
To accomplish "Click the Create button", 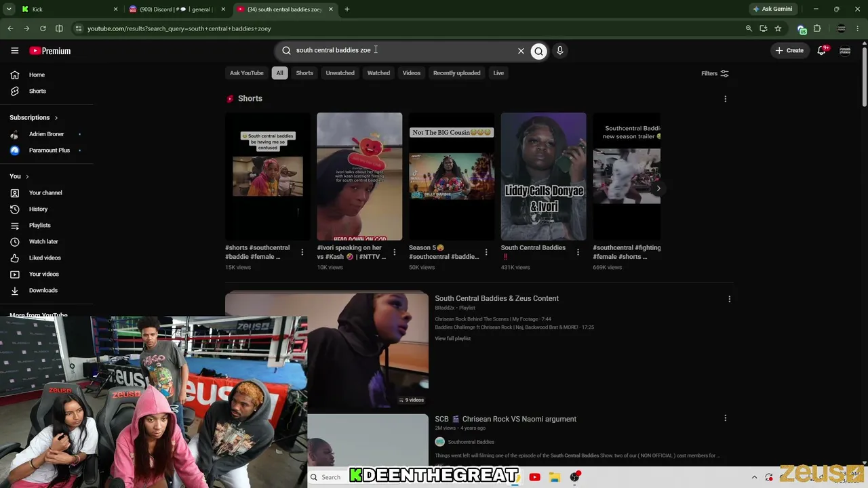I will point(789,51).
